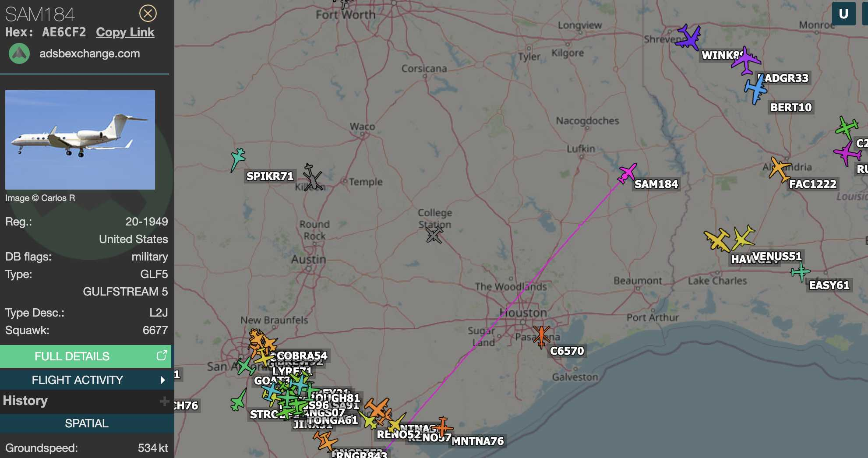Open FULL DETAILS external link icon
The width and height of the screenshot is (868, 458).
pos(162,356)
